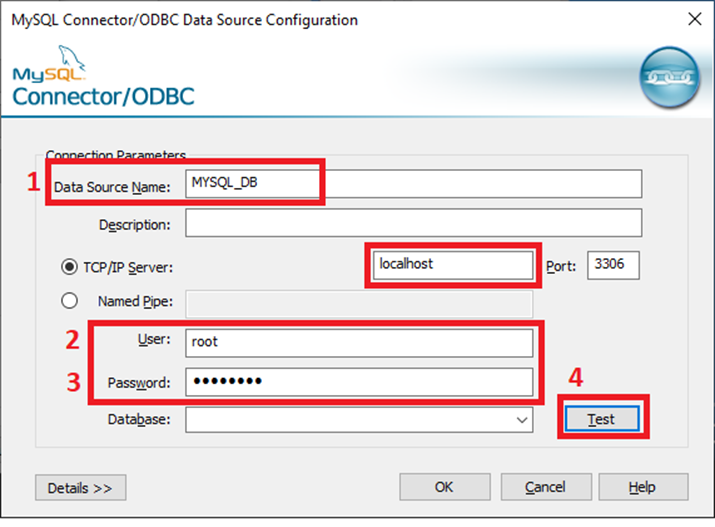Focus the Password field
The height and width of the screenshot is (527, 715).
[359, 382]
